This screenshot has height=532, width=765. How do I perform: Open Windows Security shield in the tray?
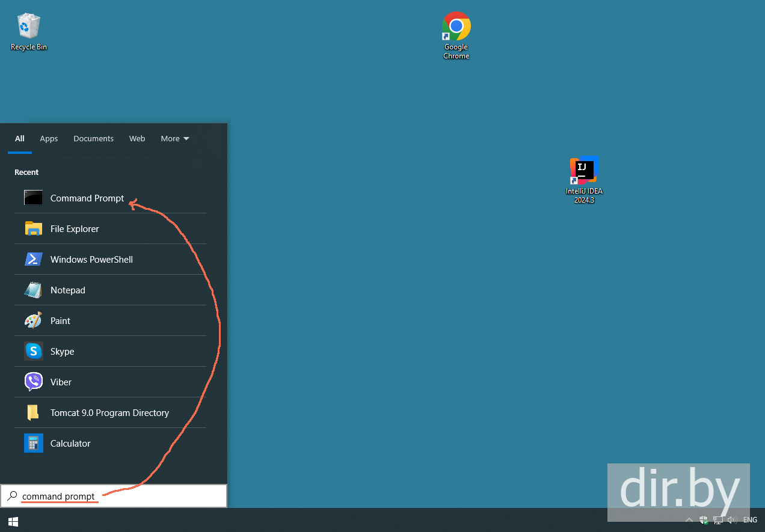[x=703, y=520]
